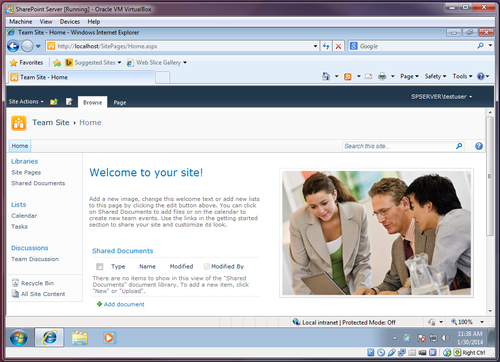This screenshot has height=362, width=500.
Task: Click the search magnifier in Google box
Action: click(480, 46)
